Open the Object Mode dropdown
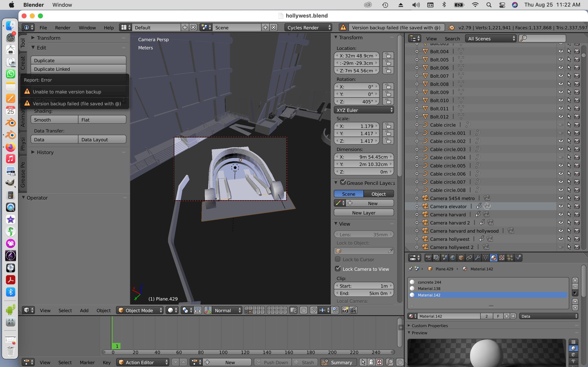This screenshot has height=367, width=588. [x=140, y=310]
